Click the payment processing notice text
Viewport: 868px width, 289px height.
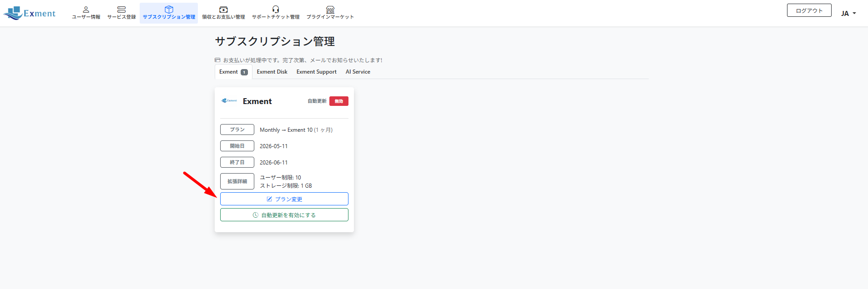coord(303,60)
